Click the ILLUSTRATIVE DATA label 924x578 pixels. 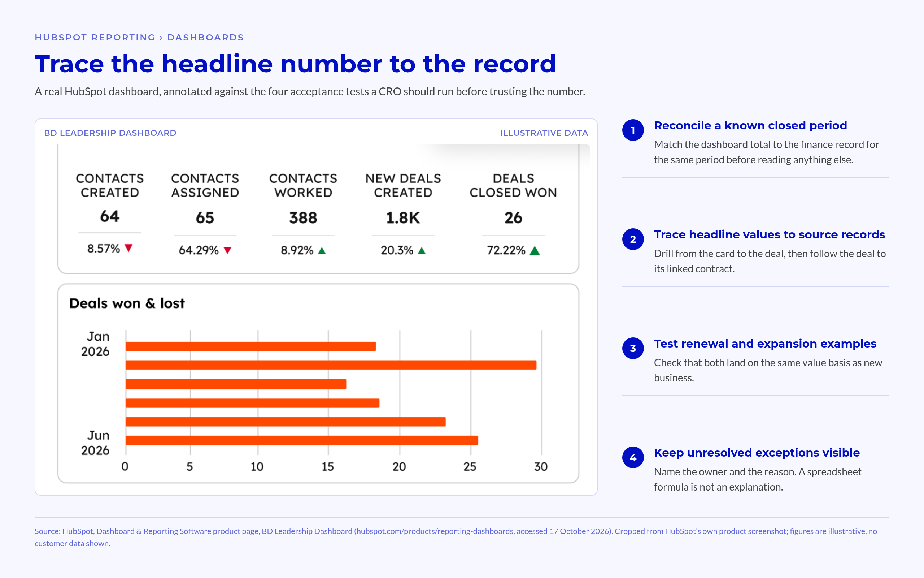[x=544, y=133]
